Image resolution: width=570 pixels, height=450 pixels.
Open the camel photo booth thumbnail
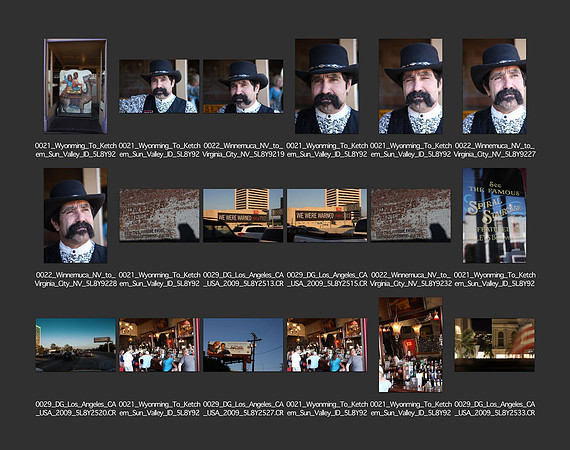pos(76,86)
